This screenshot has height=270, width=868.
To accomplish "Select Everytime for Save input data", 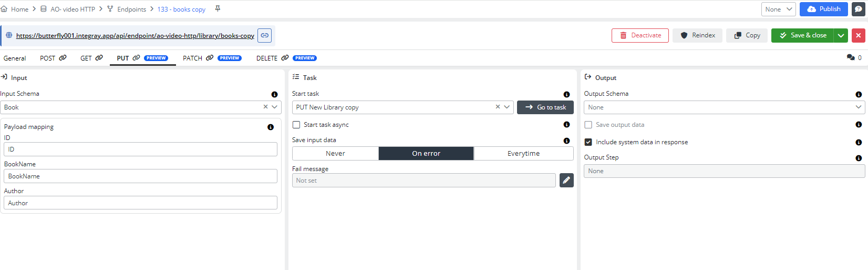I will (523, 153).
